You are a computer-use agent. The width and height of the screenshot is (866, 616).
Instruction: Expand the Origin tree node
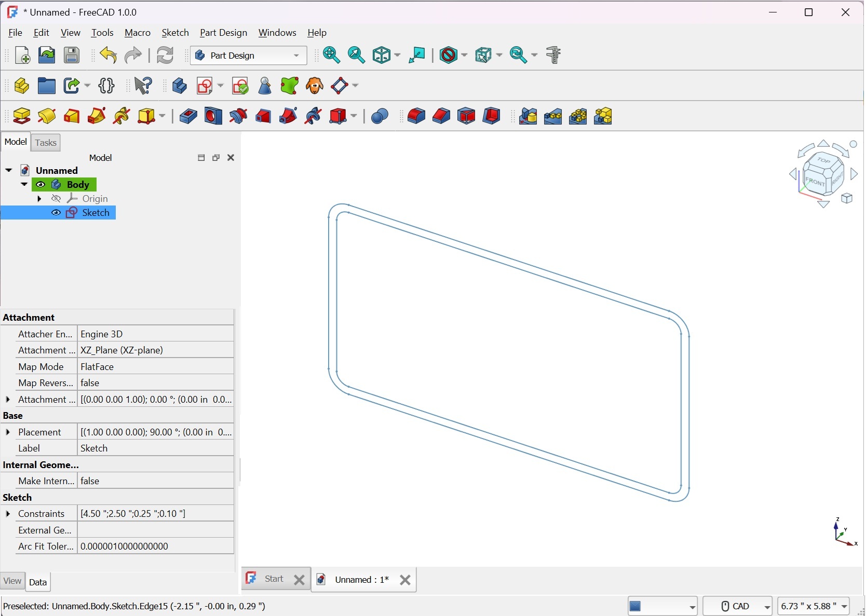39,199
